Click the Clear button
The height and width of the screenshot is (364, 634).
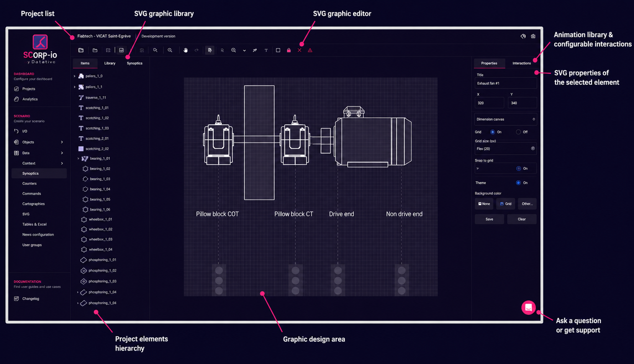tap(522, 219)
